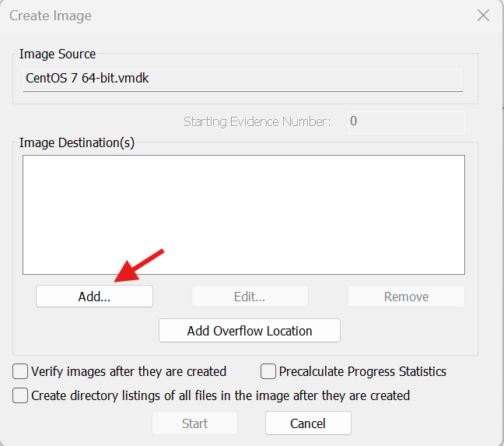Click inside the empty Image Destination list
This screenshot has width=504, height=446.
243,214
